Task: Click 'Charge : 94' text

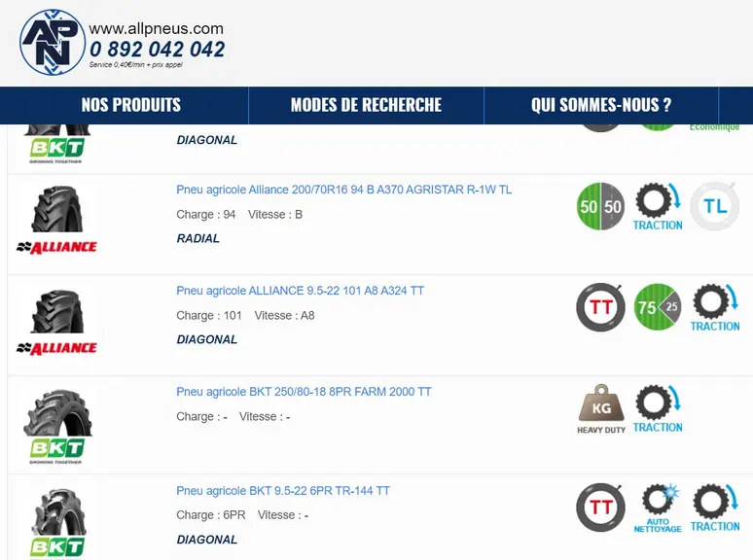Action: click(206, 215)
